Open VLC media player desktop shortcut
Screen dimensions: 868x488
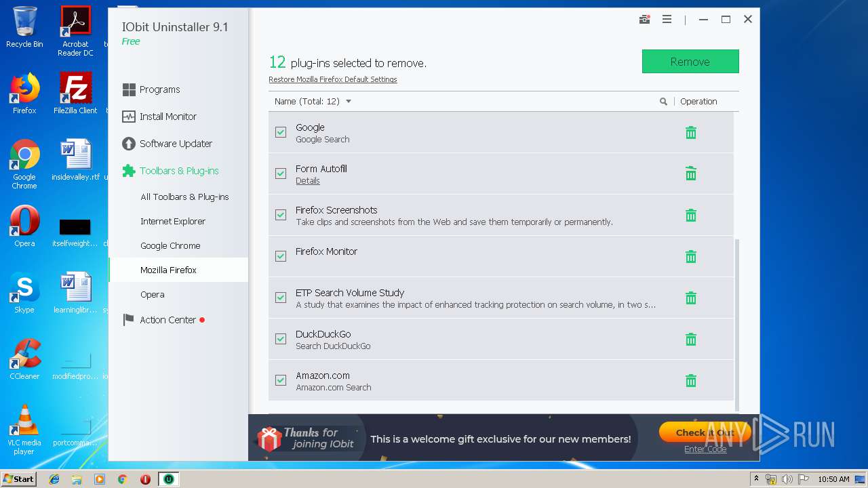[24, 430]
